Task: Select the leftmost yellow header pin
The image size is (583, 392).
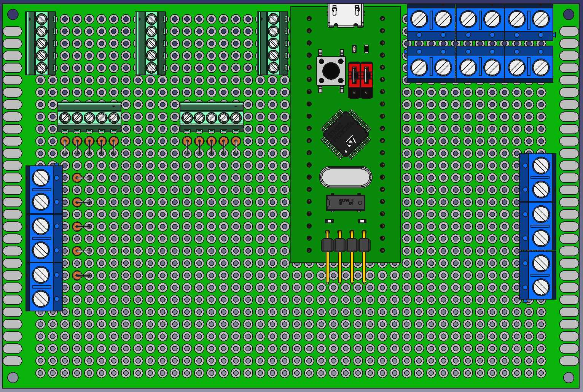Action: pyautogui.click(x=327, y=257)
